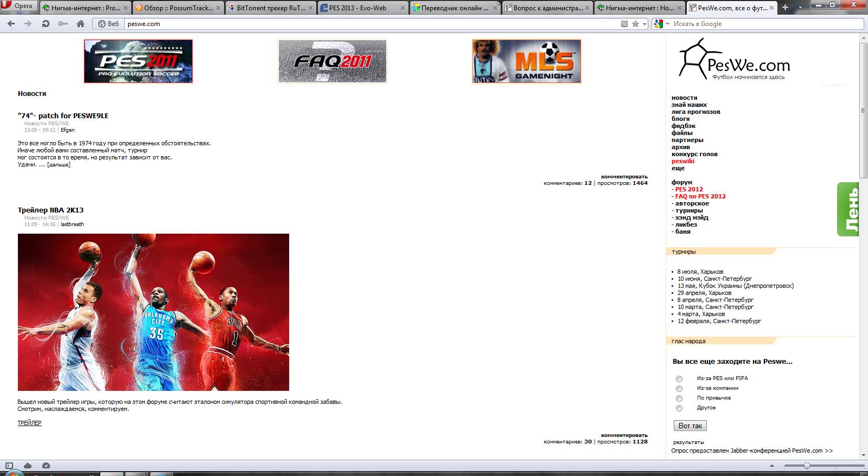Click the peswe.com address field
Viewport: 868px width, 476px height.
point(372,24)
